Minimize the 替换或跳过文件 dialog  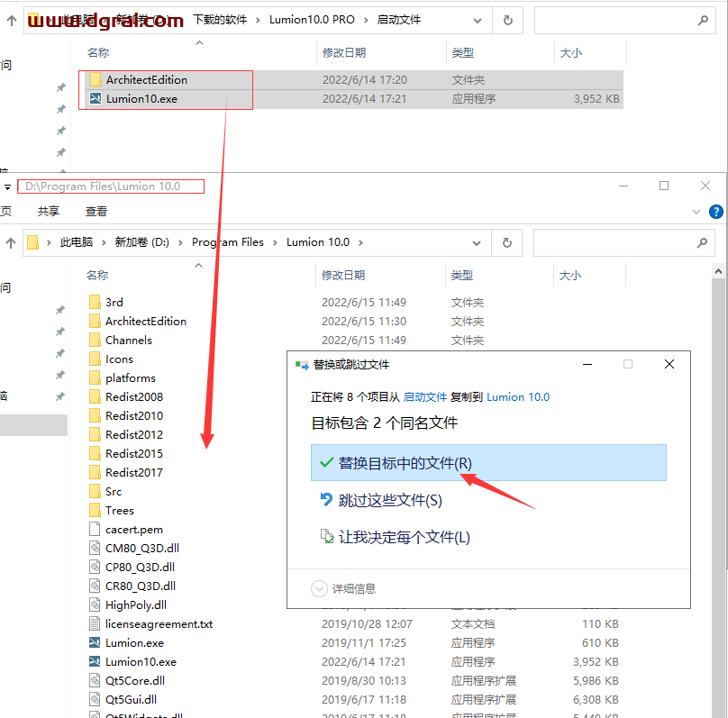587,364
